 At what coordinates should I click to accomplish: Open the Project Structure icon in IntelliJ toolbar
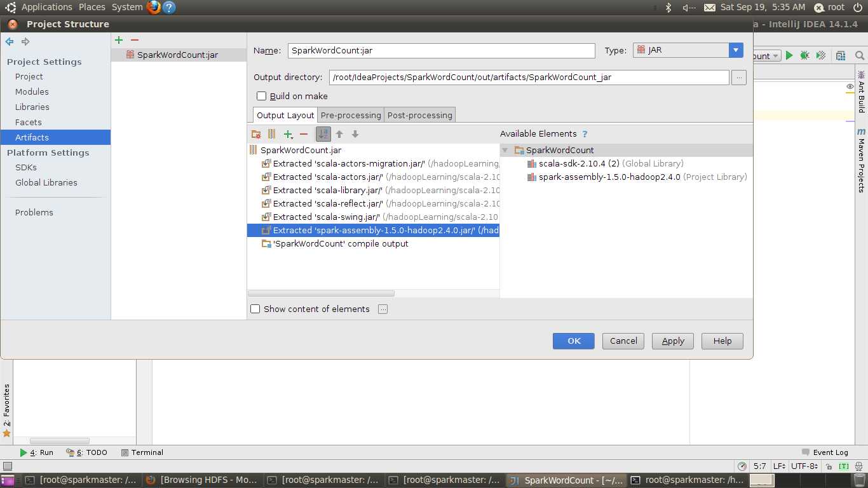841,56
